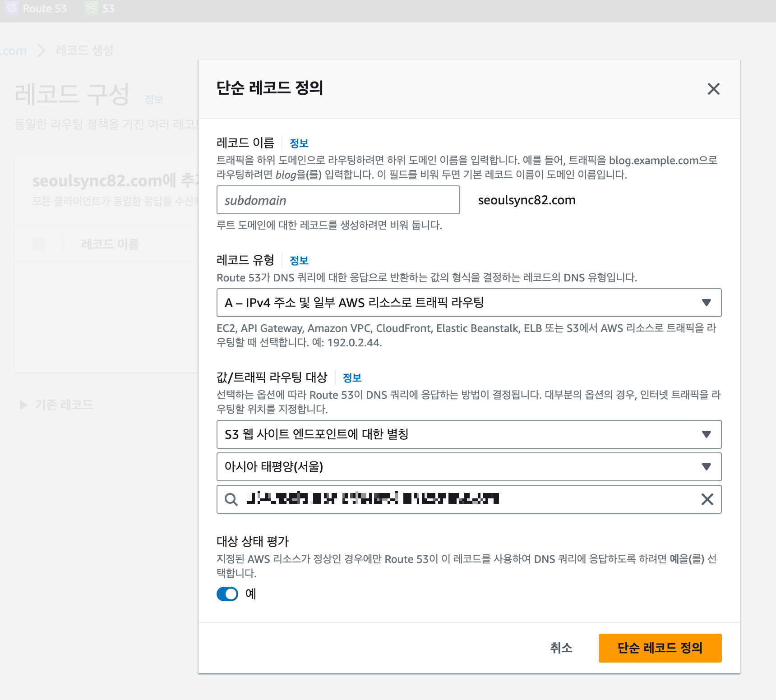The width and height of the screenshot is (776, 700).
Task: Open 정보 link beside 레코드 구성 heading
Action: pos(154,100)
